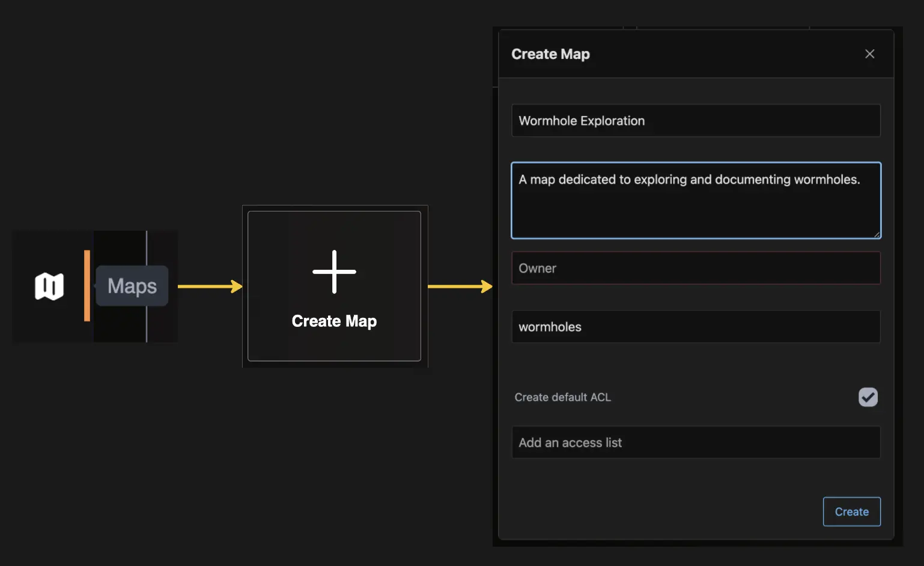Click the orange active indicator next to Maps
This screenshot has width=924, height=566.
tap(88, 287)
